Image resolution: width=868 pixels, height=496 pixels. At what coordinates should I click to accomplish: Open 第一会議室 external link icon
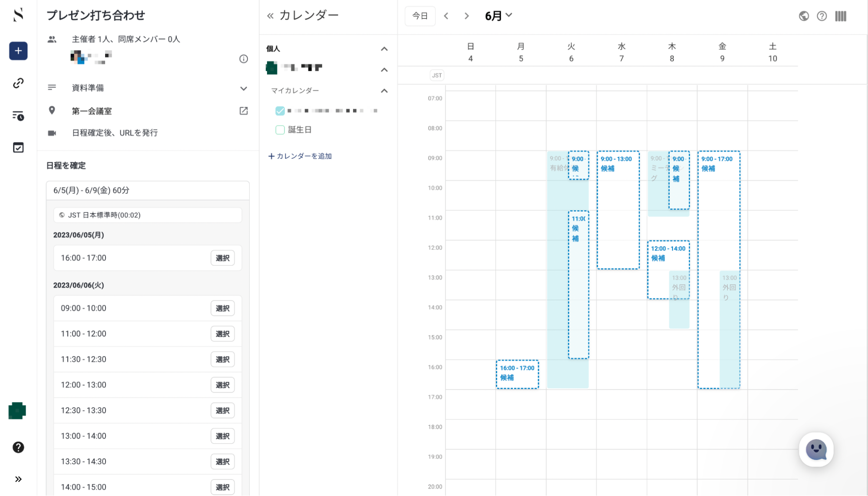click(244, 111)
